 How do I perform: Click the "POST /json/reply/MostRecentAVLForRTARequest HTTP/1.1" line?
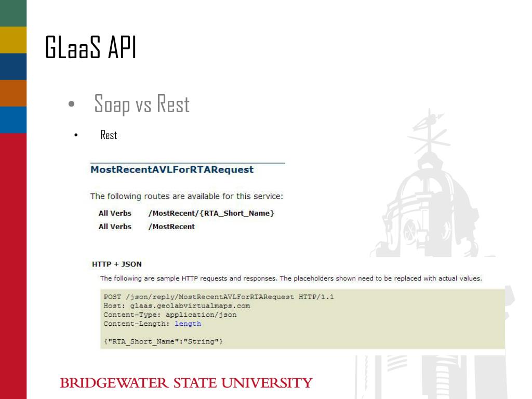[219, 297]
